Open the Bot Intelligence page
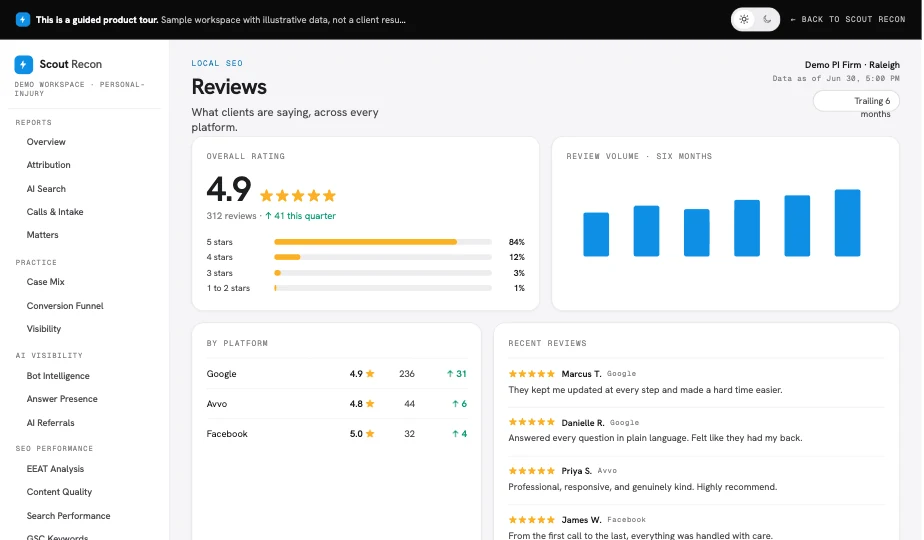 tap(58, 376)
